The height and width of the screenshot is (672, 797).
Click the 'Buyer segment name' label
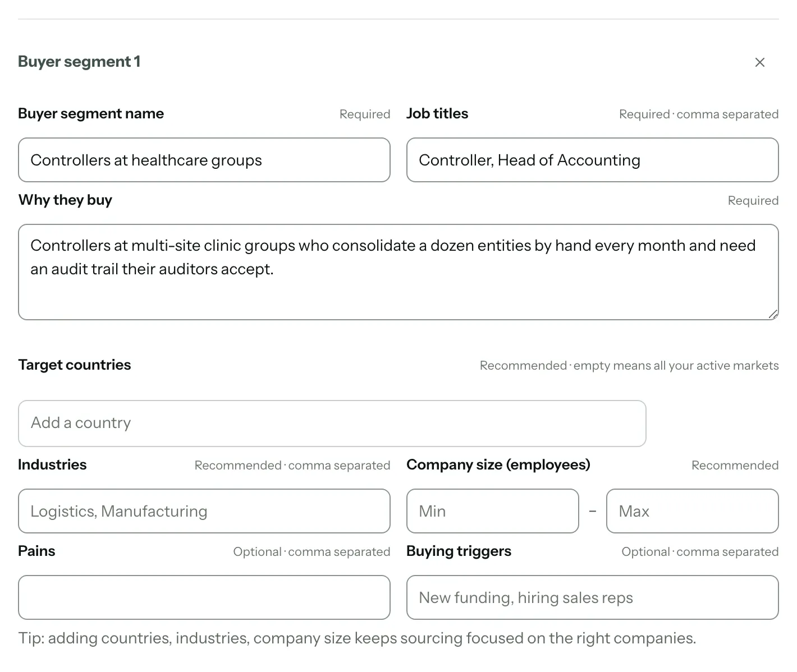pos(91,114)
